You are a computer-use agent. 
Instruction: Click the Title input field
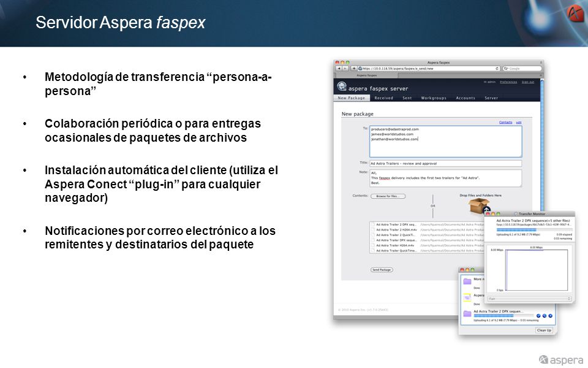pos(445,163)
